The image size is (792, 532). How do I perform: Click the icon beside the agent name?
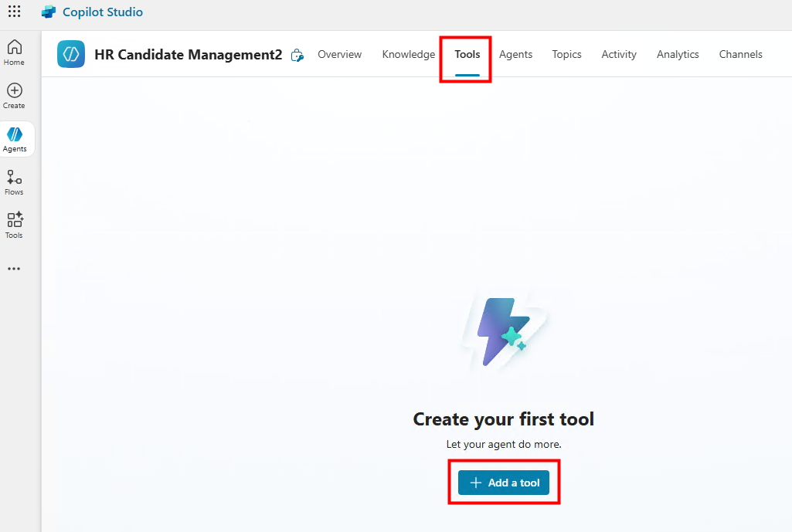pos(297,55)
